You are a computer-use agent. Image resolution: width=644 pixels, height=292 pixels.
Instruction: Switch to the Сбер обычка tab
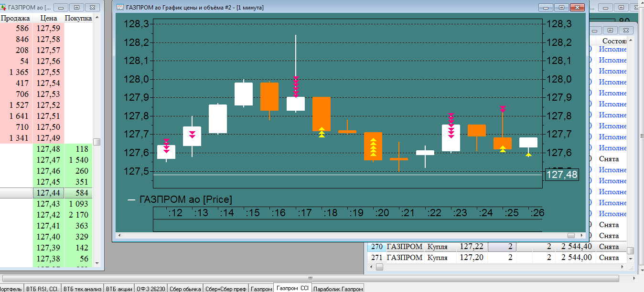point(185,288)
